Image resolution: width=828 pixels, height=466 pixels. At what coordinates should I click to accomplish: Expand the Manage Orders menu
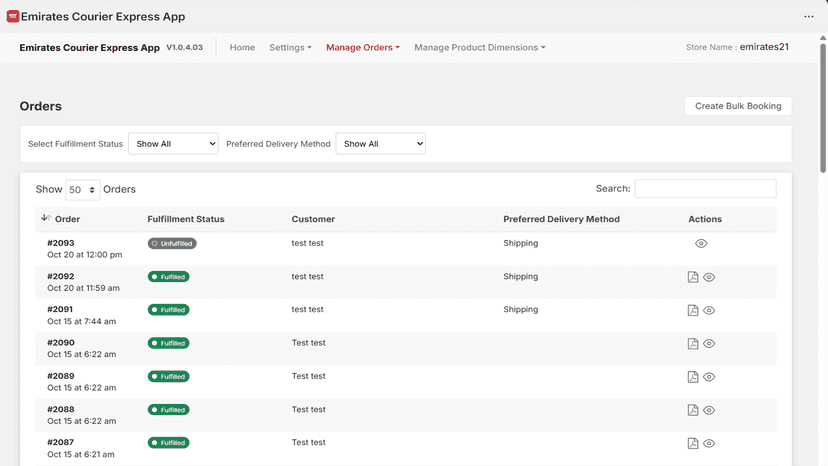coord(363,48)
